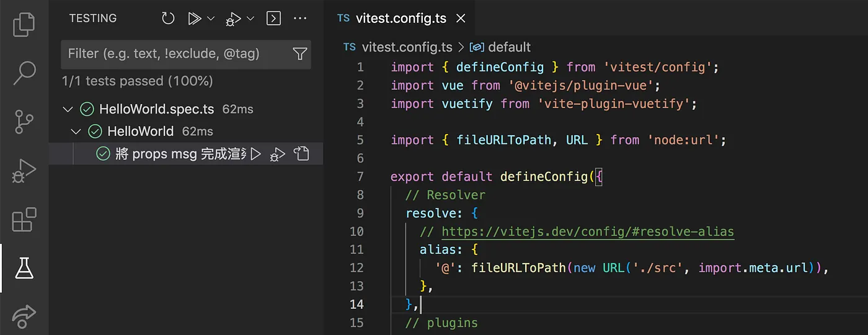The height and width of the screenshot is (335, 868).
Task: Click 'resolve:' property on line 9
Action: point(434,213)
